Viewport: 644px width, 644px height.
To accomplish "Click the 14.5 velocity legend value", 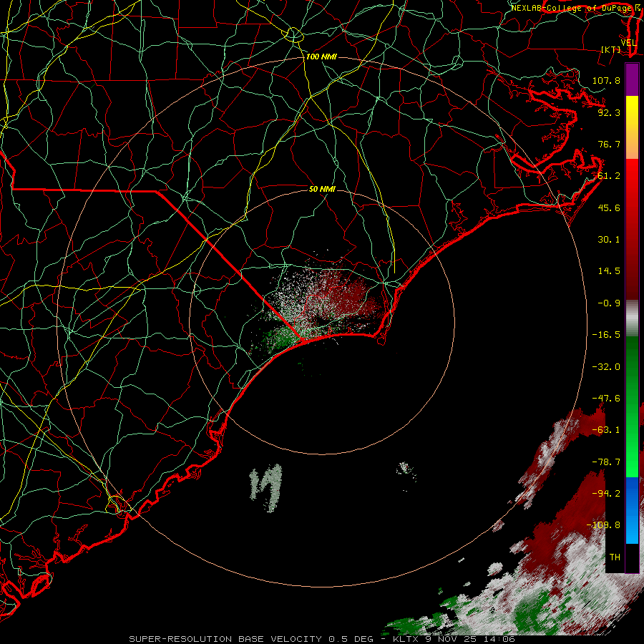I will pyautogui.click(x=609, y=271).
